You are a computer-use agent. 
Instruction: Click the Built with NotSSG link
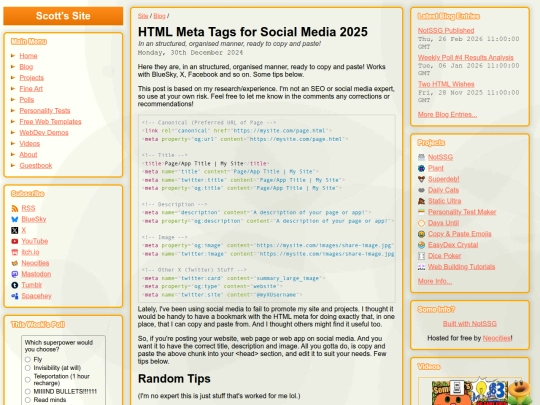[470, 324]
